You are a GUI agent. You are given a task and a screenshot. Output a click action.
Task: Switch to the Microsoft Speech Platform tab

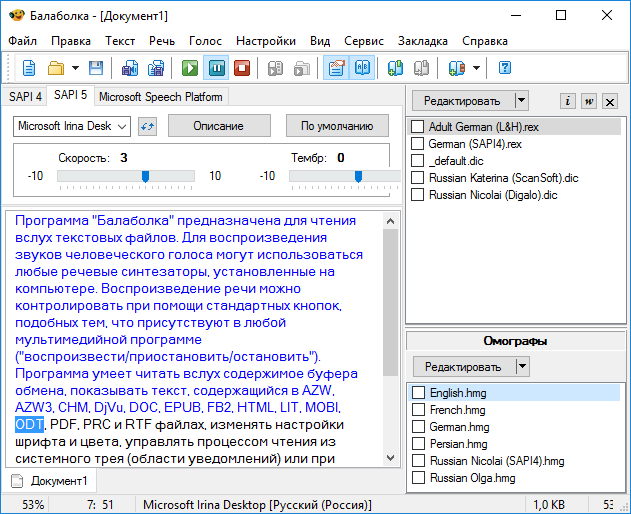point(161,97)
